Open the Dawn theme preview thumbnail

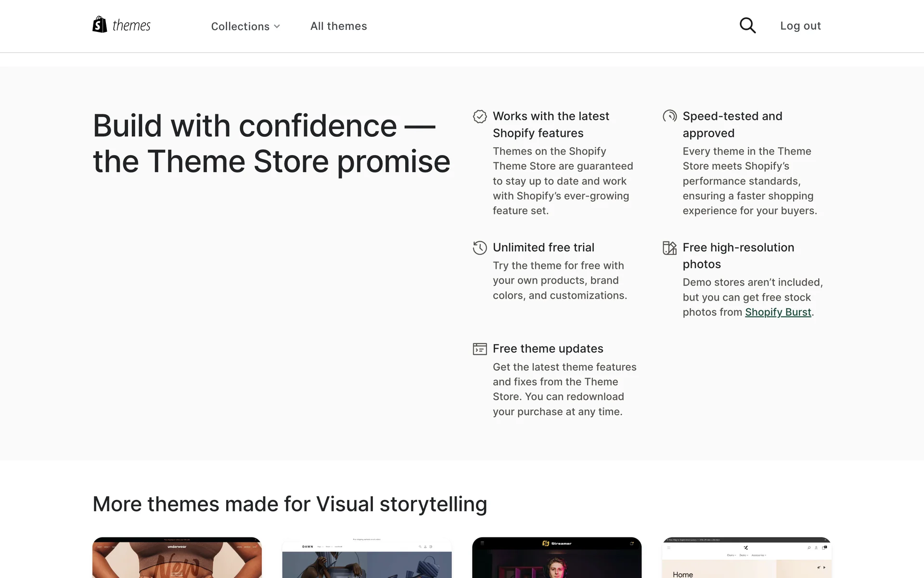[x=367, y=558]
